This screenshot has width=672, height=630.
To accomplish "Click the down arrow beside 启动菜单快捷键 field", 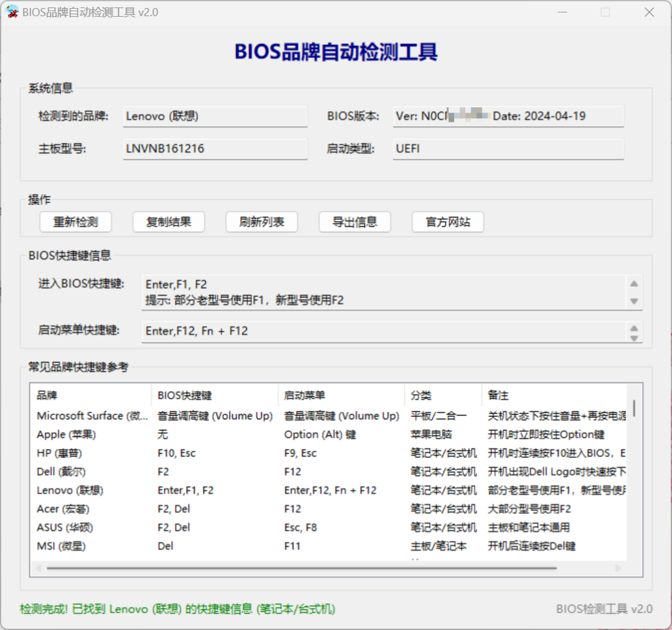I will click(635, 336).
